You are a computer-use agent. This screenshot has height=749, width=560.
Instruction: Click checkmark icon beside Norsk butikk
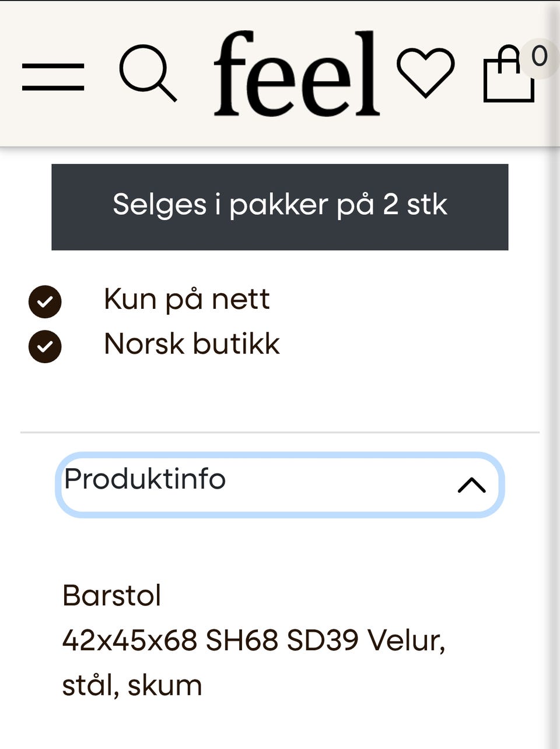[x=45, y=346]
